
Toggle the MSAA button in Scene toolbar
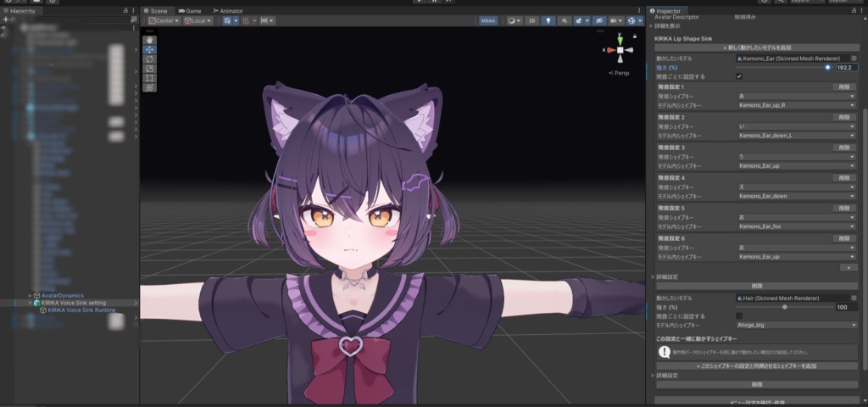[x=488, y=20]
